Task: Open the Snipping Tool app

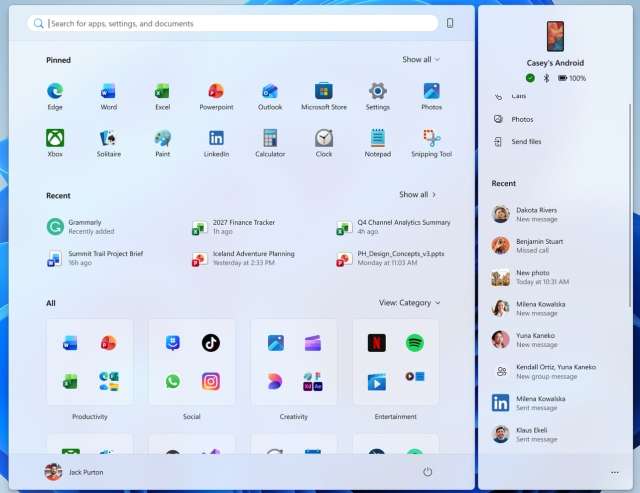Action: coord(431,143)
